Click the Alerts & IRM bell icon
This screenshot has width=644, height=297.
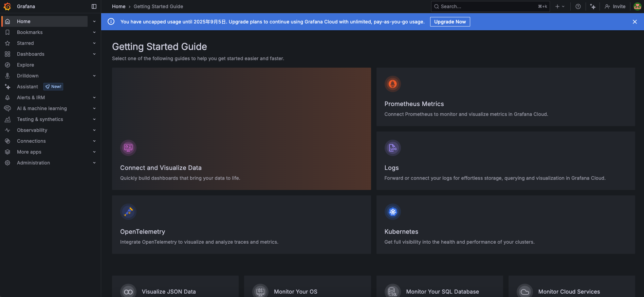[x=7, y=98]
